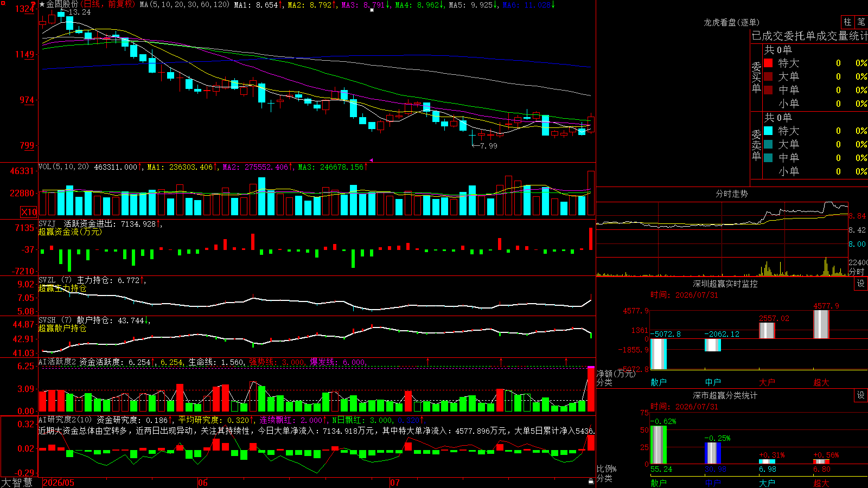Select the 07 month marker on the time axis
Image resolution: width=868 pixels, height=488 pixels.
pos(395,483)
